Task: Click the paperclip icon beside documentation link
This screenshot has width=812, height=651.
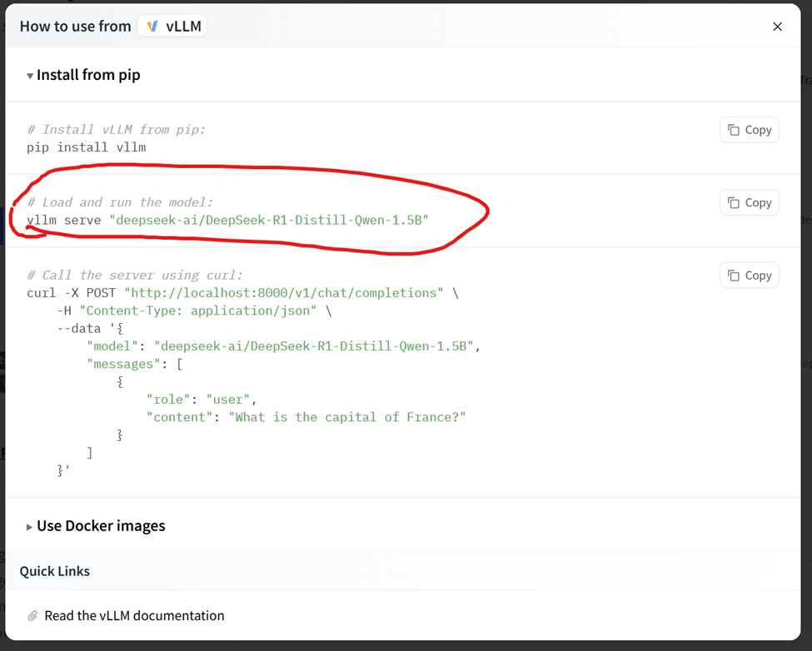Action: point(32,616)
